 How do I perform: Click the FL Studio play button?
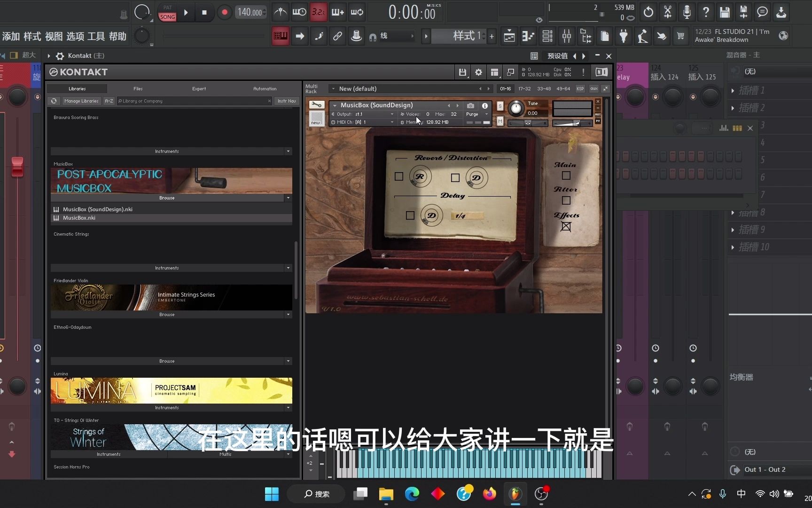(186, 13)
